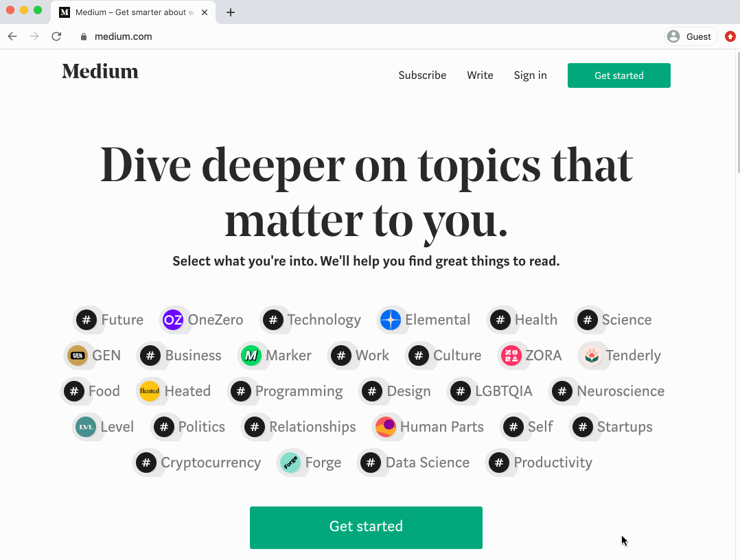Select the Future topic hashtag icon

tap(86, 320)
